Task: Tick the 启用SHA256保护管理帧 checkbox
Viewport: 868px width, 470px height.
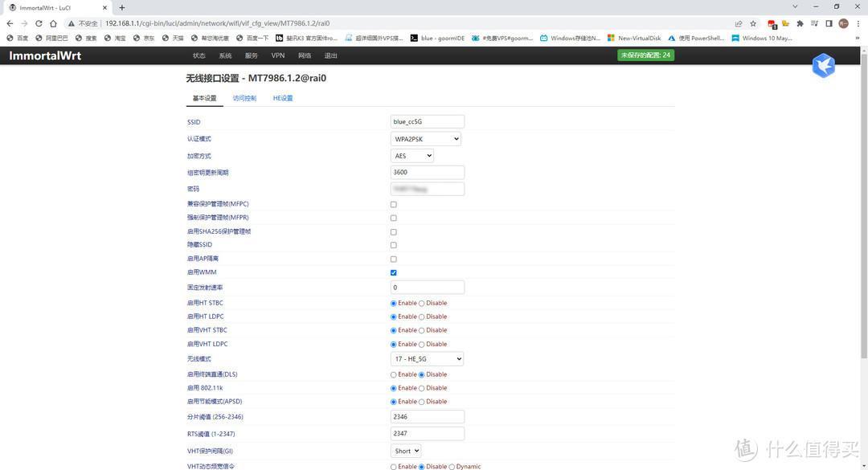Action: [394, 232]
